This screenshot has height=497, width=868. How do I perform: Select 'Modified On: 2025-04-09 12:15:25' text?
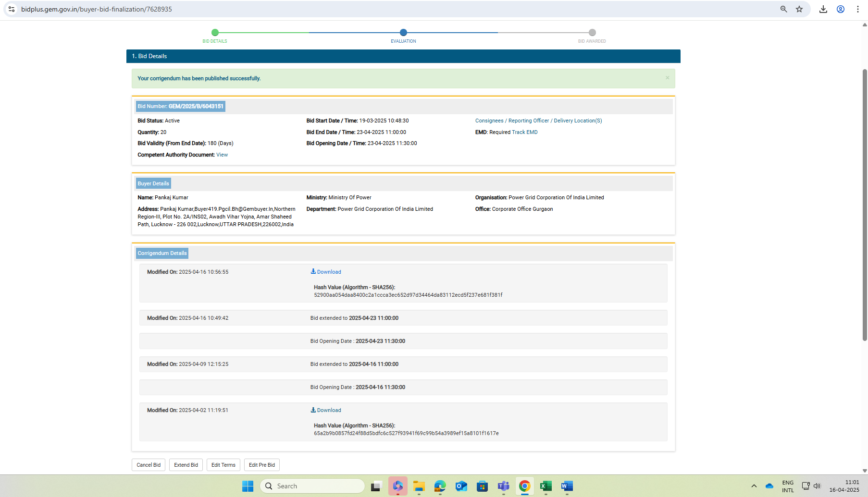188,364
